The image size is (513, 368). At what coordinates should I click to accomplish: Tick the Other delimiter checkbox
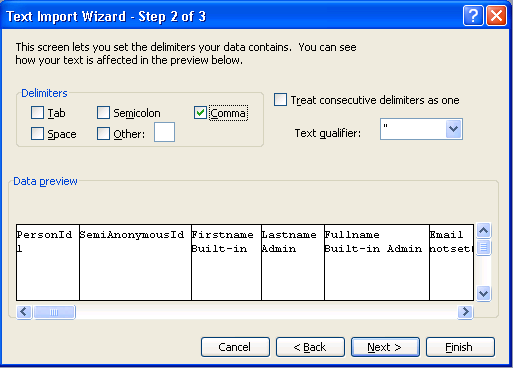[x=103, y=134]
